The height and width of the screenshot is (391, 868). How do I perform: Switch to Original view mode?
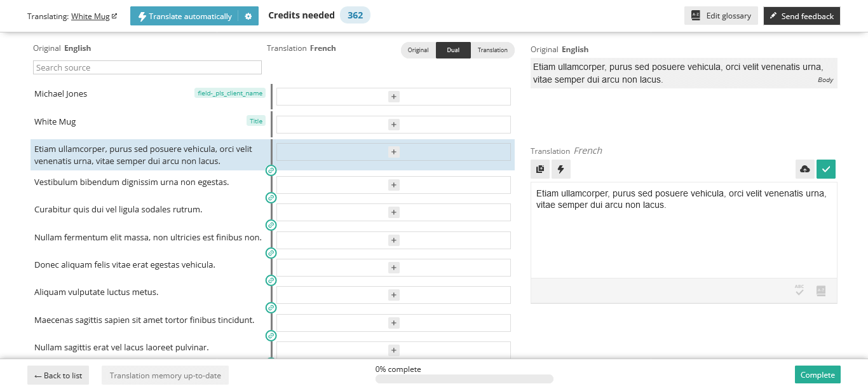pyautogui.click(x=418, y=50)
